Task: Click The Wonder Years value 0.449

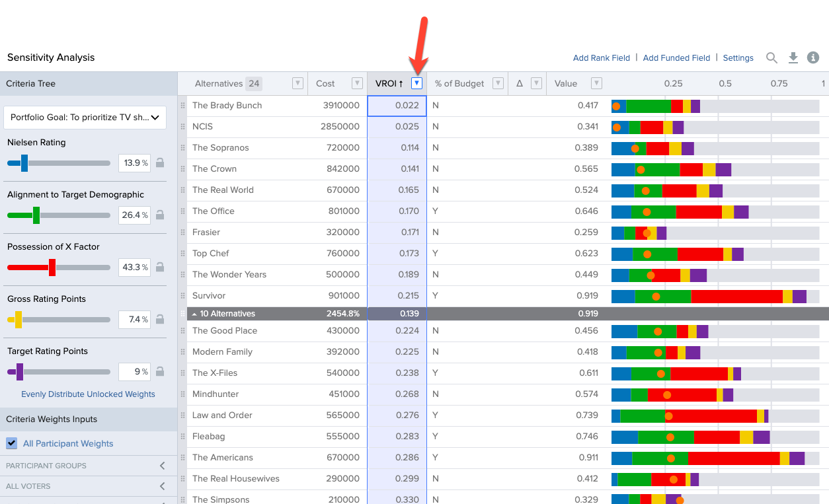Action: (x=585, y=275)
